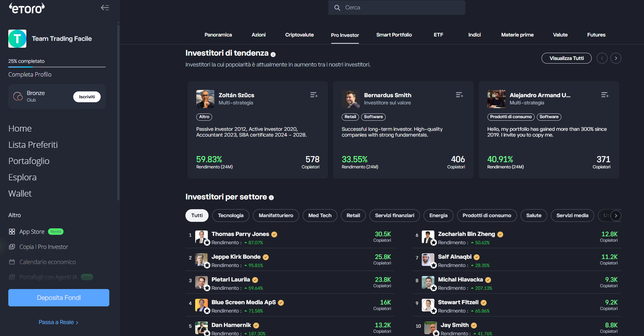Switch to the Indici tab
The width and height of the screenshot is (644, 336).
[474, 35]
